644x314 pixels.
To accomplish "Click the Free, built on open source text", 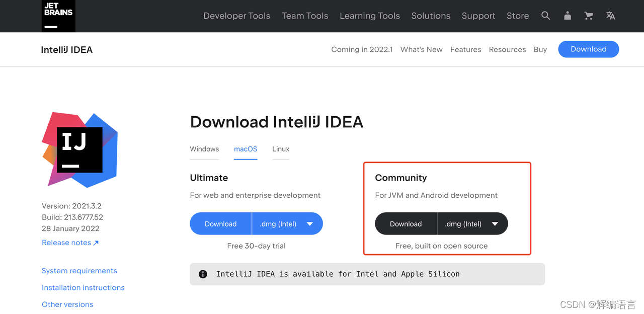I will pos(441,246).
